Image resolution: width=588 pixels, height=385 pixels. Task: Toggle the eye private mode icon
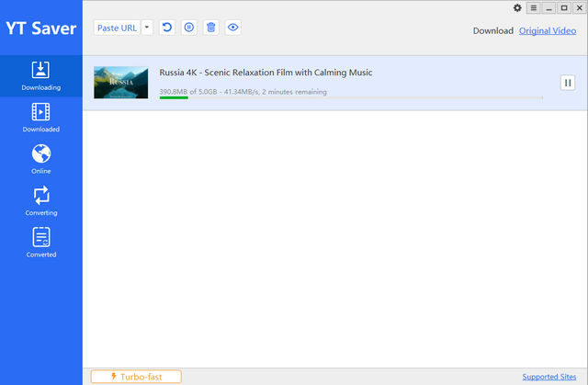point(233,28)
